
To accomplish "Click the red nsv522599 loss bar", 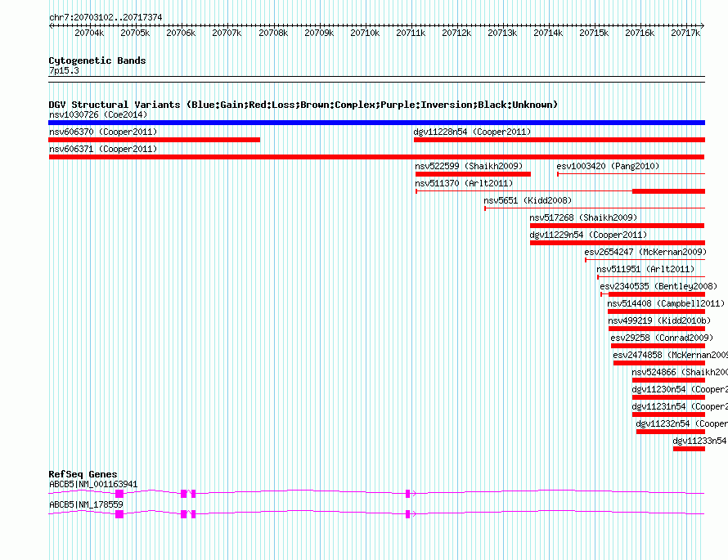I will click(473, 174).
